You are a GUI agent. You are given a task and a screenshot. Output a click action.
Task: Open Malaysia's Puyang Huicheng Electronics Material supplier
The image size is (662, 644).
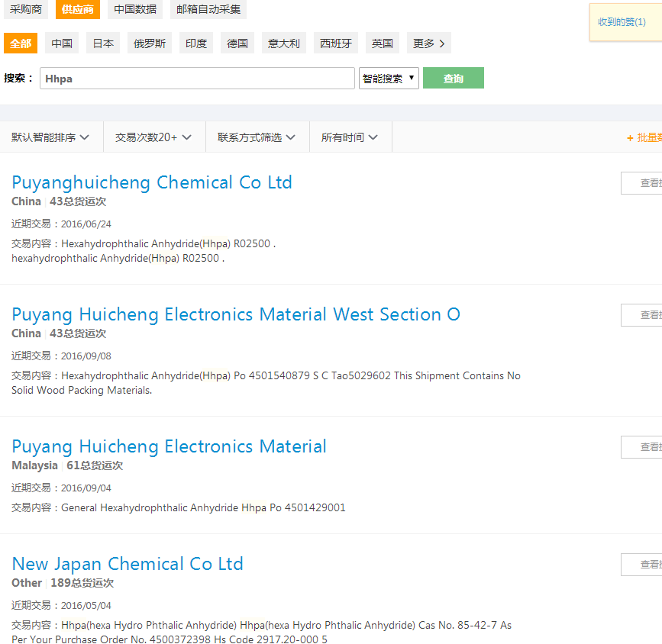169,447
